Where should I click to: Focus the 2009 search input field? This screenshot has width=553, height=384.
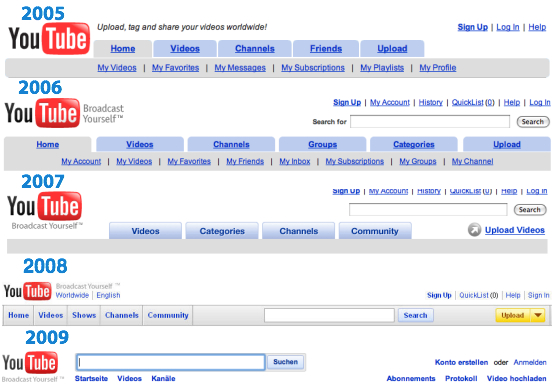click(x=171, y=362)
